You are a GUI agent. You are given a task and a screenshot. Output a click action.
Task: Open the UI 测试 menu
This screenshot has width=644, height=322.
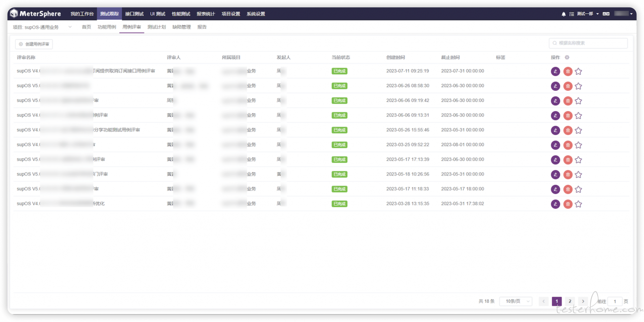click(x=158, y=14)
